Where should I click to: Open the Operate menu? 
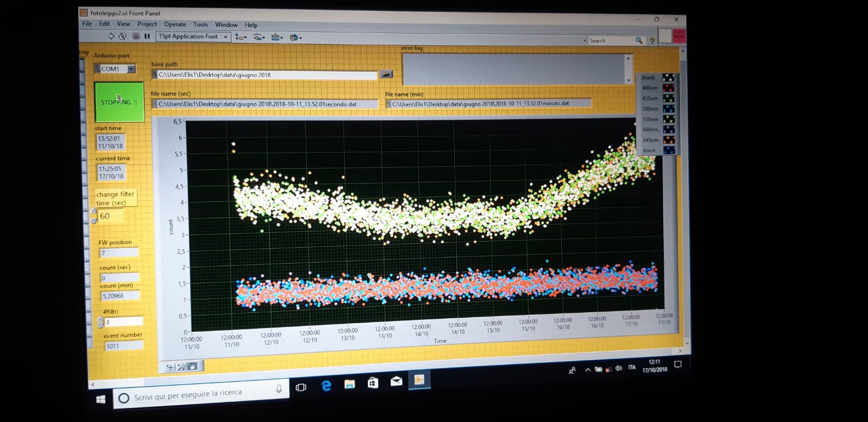point(175,24)
